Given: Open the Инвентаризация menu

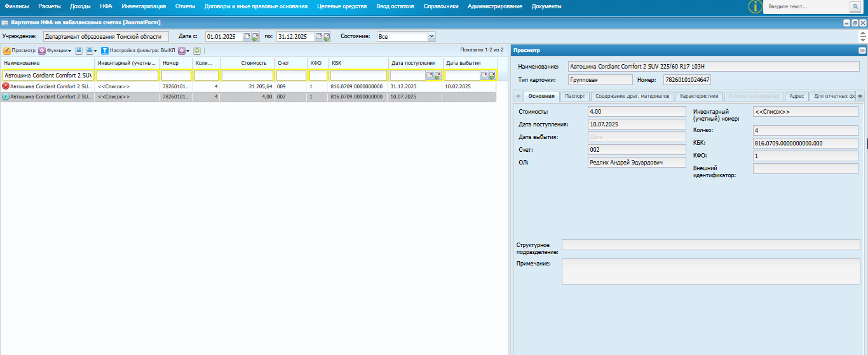Looking at the screenshot, I should pos(144,6).
